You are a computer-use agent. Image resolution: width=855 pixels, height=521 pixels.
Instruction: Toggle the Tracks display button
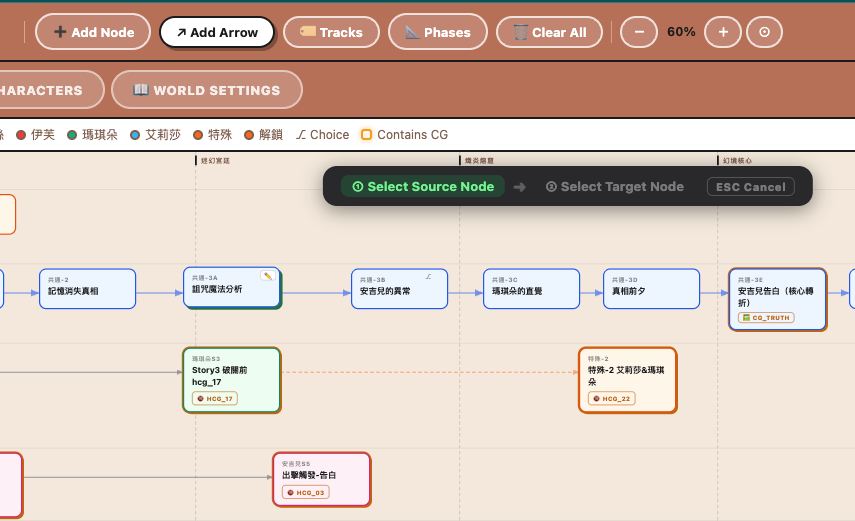(x=331, y=32)
